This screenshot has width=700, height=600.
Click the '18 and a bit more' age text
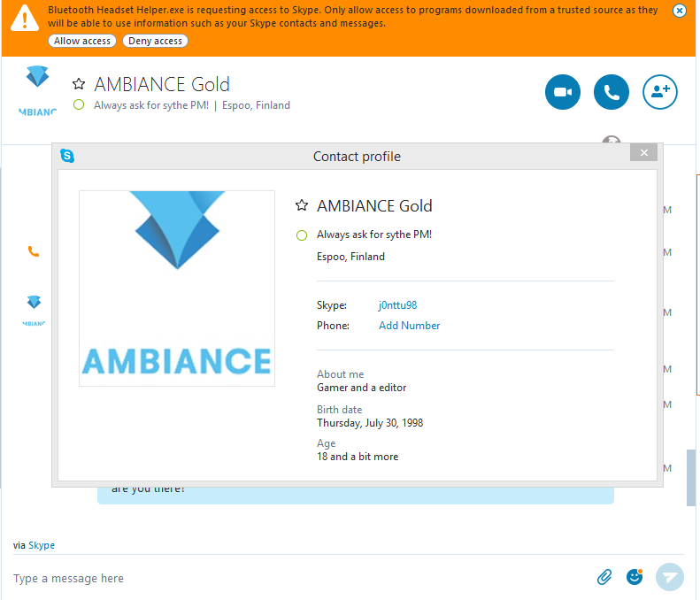click(358, 457)
